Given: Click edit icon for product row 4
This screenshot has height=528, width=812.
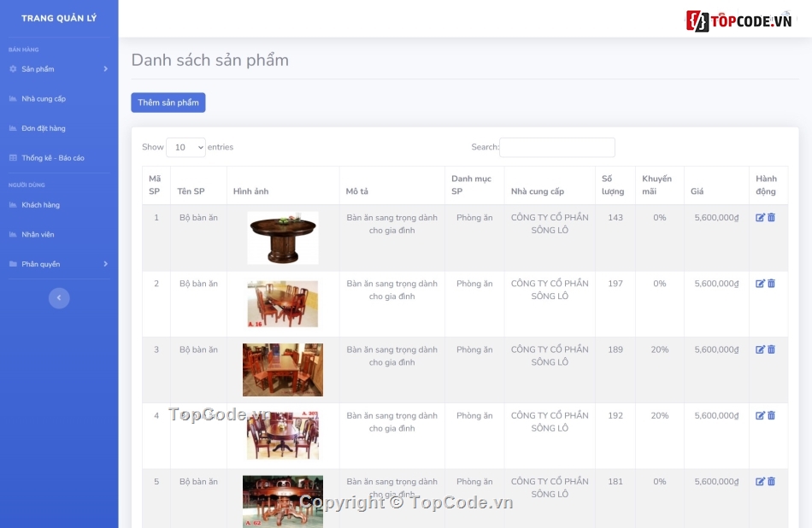Looking at the screenshot, I should [x=760, y=415].
